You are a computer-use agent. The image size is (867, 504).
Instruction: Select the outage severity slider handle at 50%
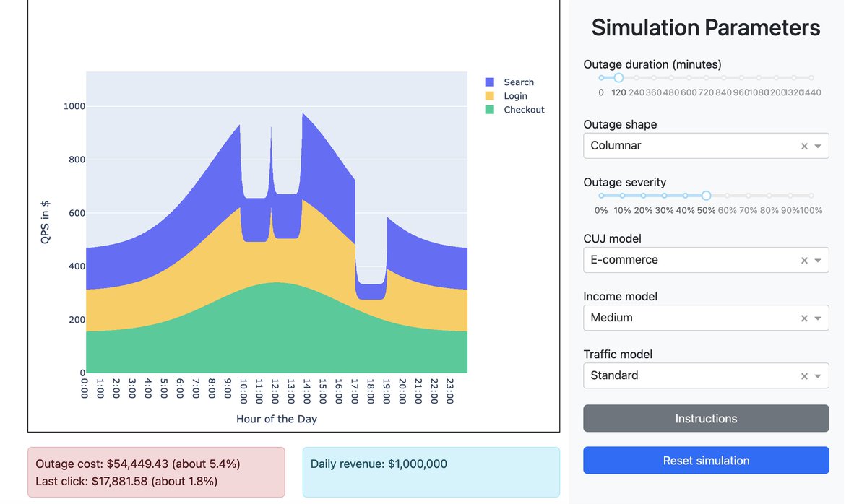(706, 196)
